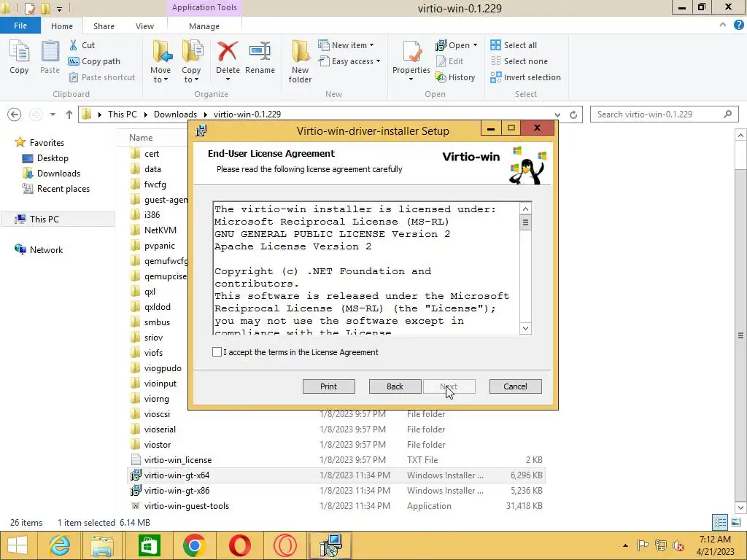Switch to the Share ribbon tab

click(x=104, y=26)
